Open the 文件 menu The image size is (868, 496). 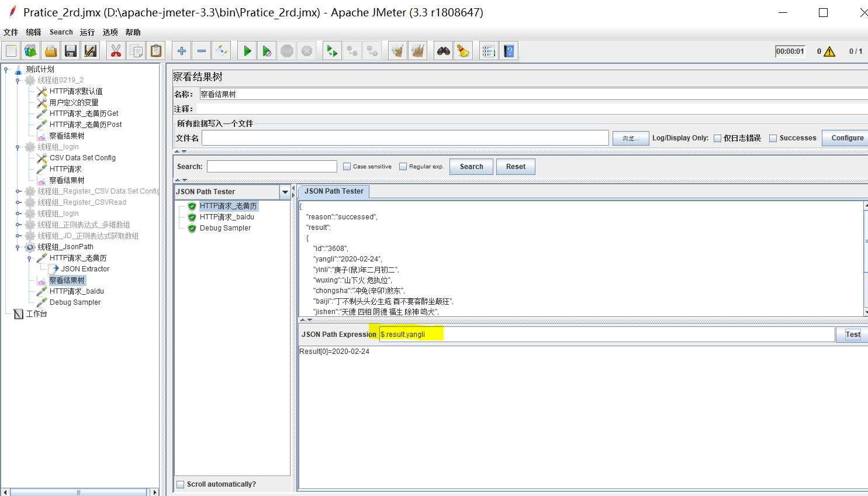point(11,32)
